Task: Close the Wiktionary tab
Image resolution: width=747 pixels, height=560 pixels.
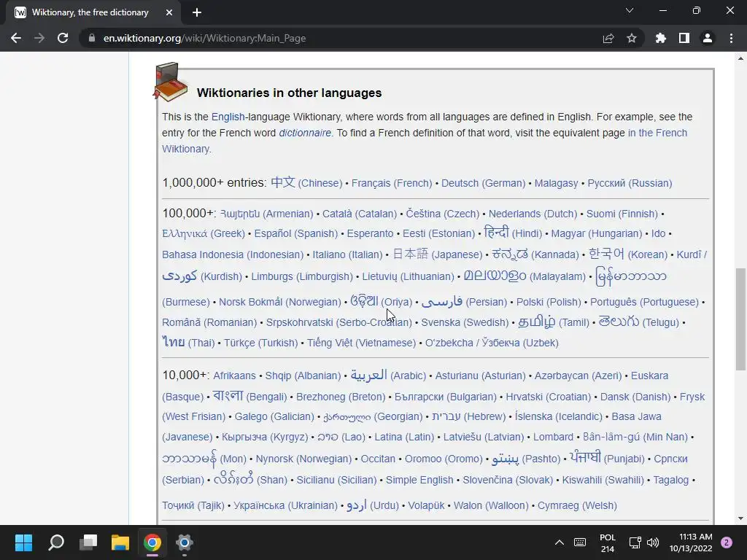Action: [x=169, y=12]
